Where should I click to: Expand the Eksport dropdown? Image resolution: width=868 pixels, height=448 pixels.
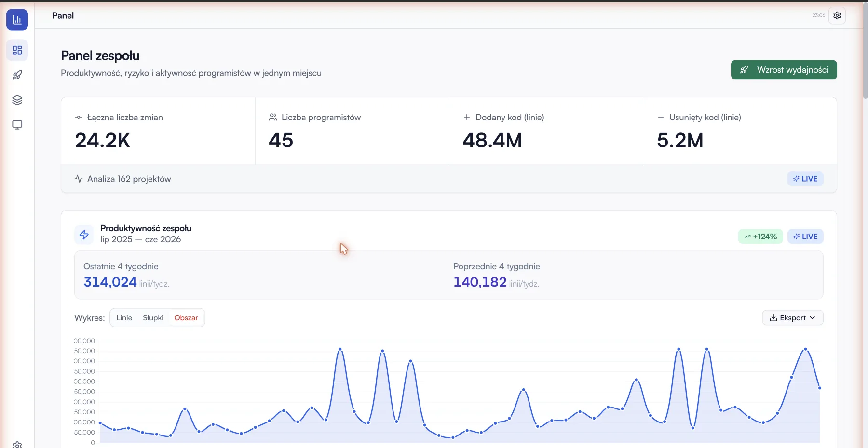(793, 318)
